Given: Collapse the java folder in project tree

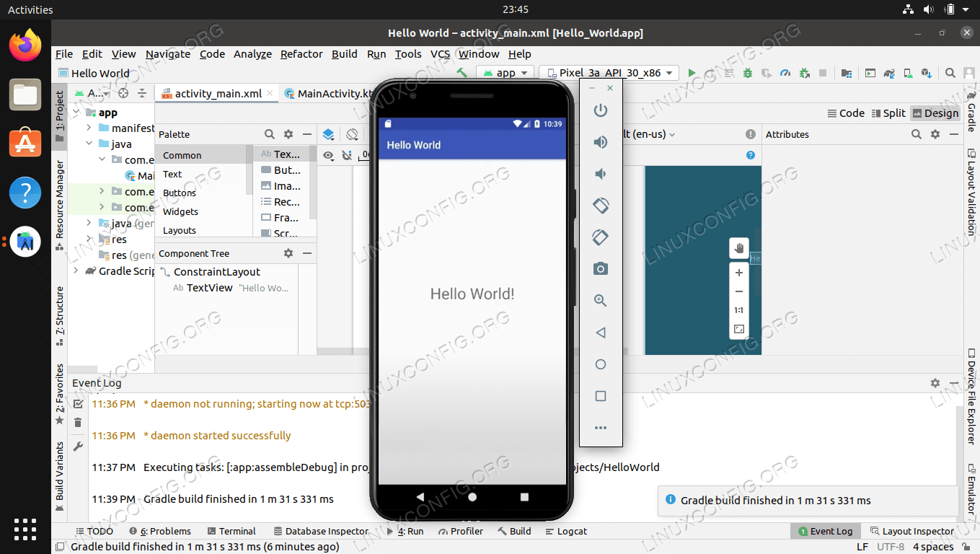Looking at the screenshot, I should (88, 144).
